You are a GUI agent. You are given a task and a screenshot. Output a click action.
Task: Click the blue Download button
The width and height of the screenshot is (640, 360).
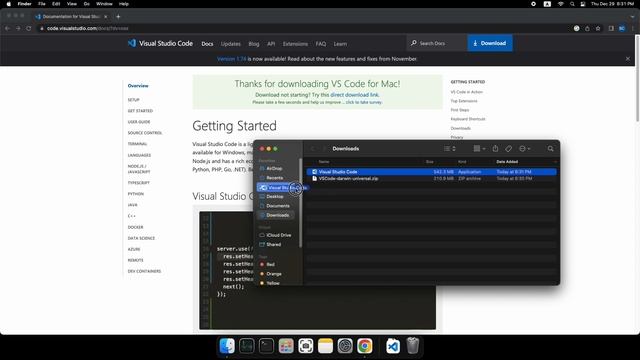coord(490,43)
